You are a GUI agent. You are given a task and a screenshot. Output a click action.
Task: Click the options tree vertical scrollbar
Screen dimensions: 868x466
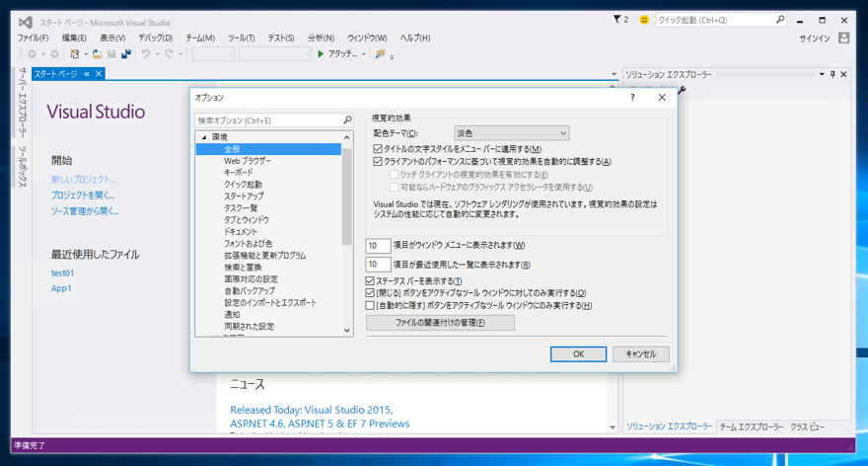coord(347,232)
